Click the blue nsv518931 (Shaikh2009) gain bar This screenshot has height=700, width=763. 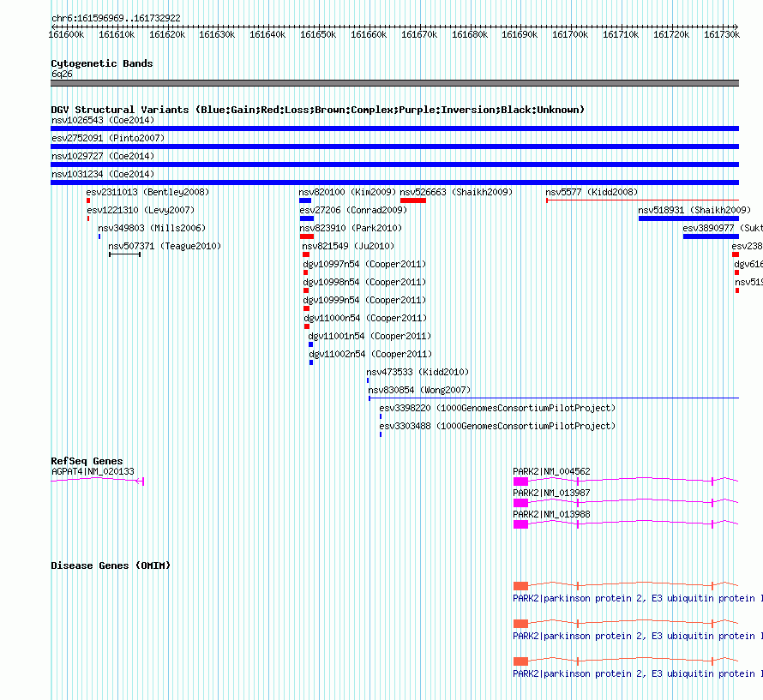click(688, 218)
